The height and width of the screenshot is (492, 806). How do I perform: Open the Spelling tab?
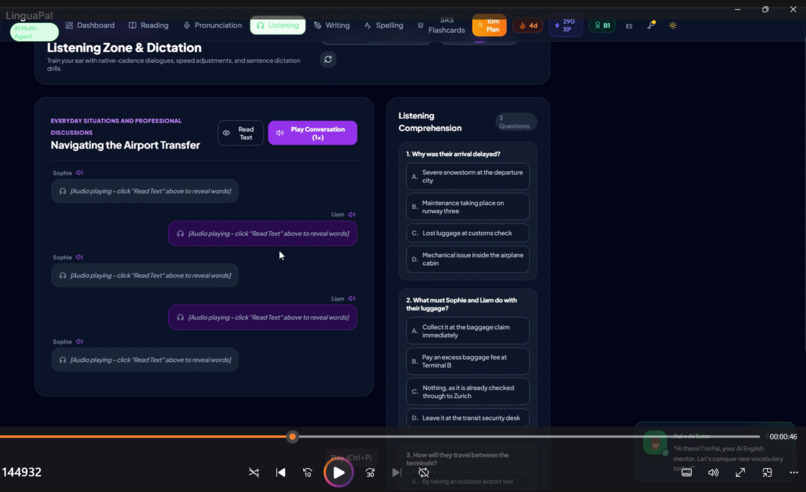384,25
